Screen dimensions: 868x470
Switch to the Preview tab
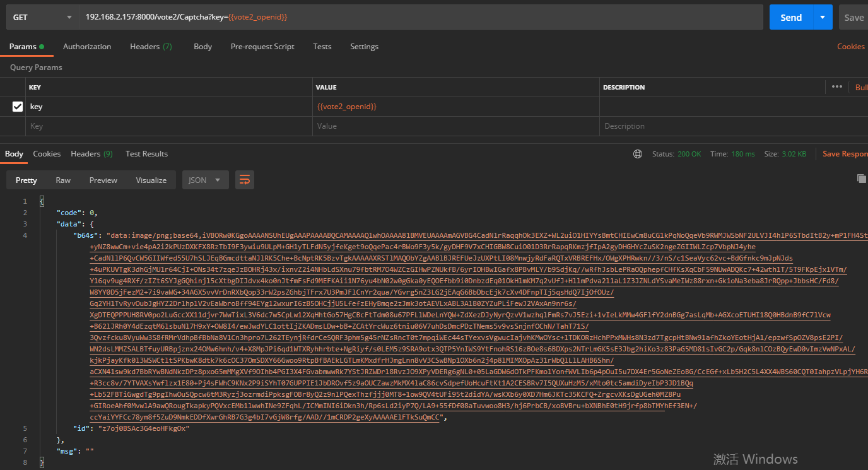pos(103,180)
